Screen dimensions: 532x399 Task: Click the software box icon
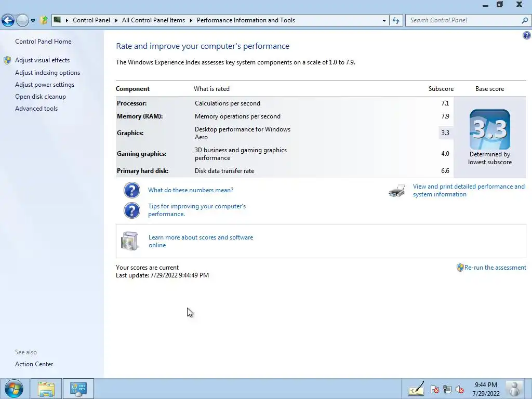(x=130, y=241)
